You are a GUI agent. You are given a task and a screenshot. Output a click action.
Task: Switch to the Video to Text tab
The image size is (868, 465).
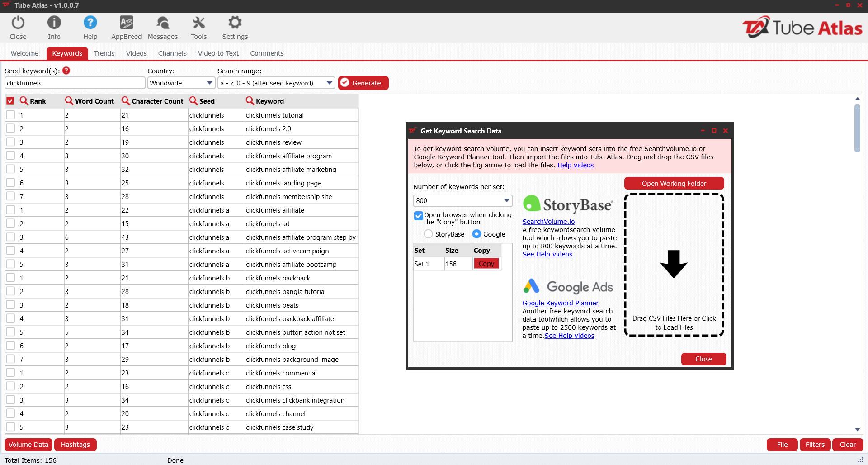[218, 53]
